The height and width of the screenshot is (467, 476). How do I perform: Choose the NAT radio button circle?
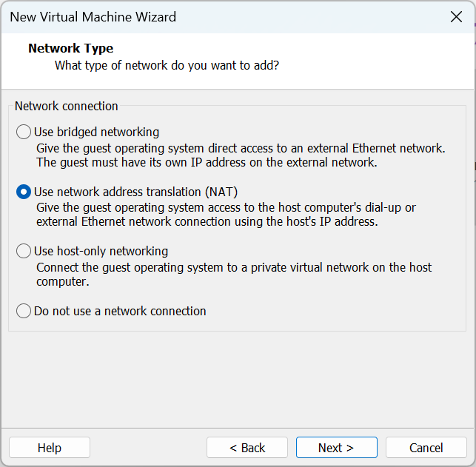click(24, 192)
